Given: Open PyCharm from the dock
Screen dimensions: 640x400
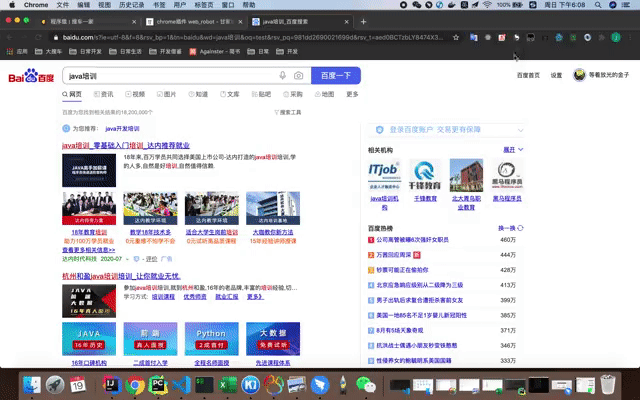Looking at the screenshot, I should (156, 384).
